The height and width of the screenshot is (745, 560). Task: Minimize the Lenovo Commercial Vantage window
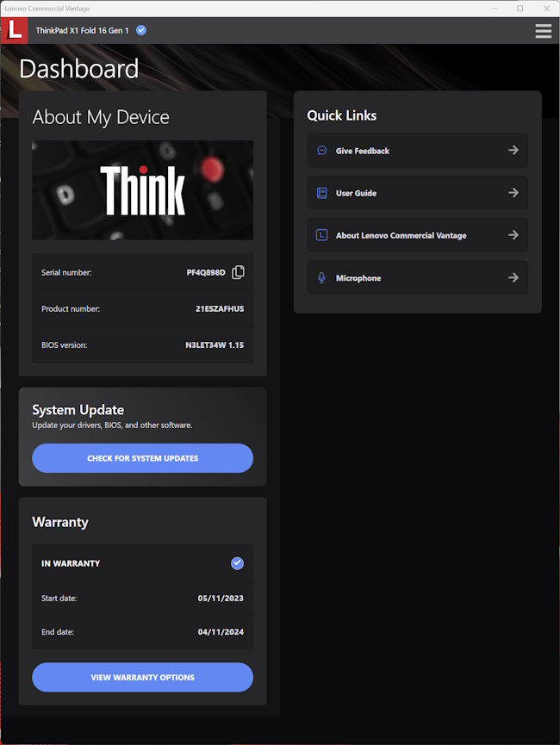point(495,9)
